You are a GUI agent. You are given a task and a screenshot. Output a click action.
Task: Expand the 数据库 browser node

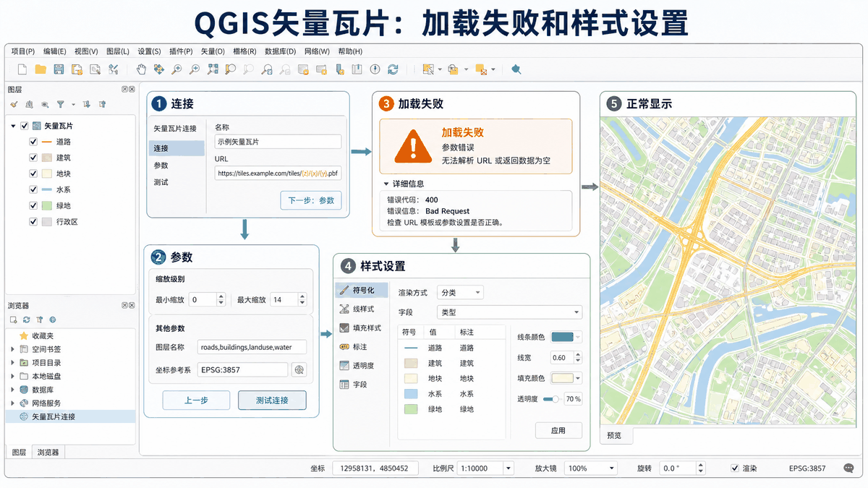point(12,390)
